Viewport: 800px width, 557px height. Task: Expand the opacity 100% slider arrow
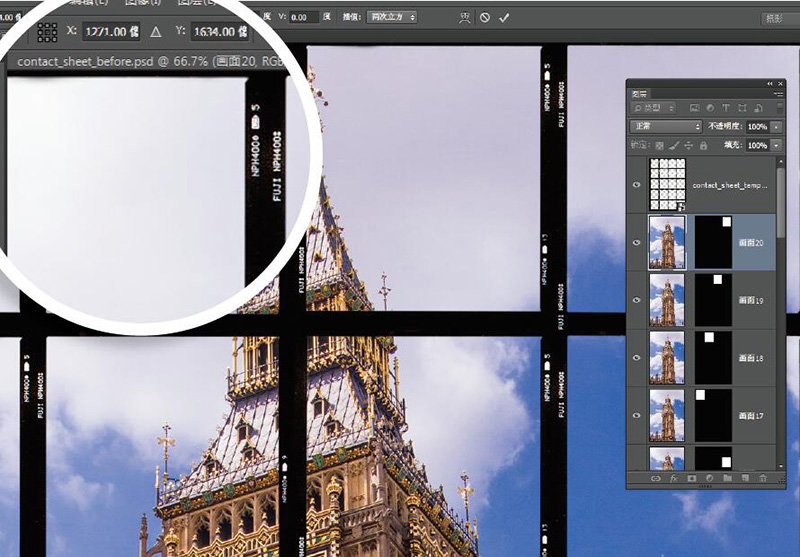click(775, 127)
